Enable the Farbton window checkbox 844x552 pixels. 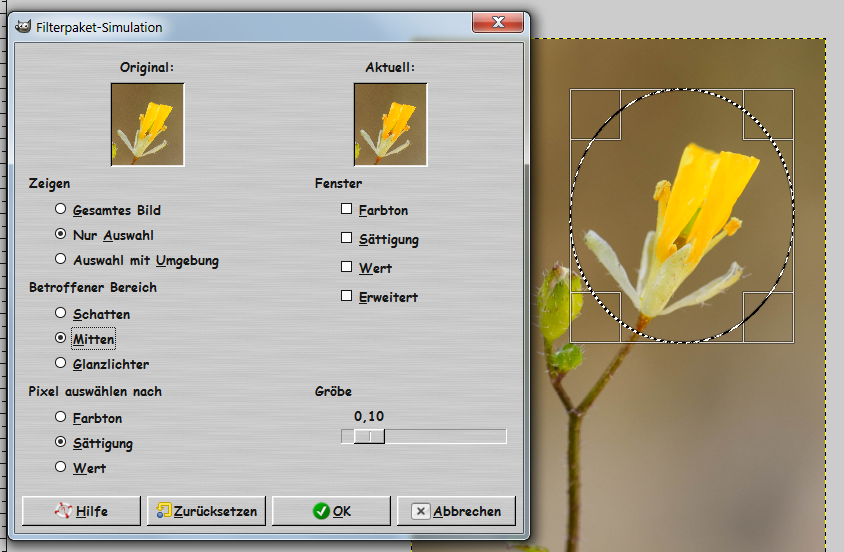(x=347, y=209)
